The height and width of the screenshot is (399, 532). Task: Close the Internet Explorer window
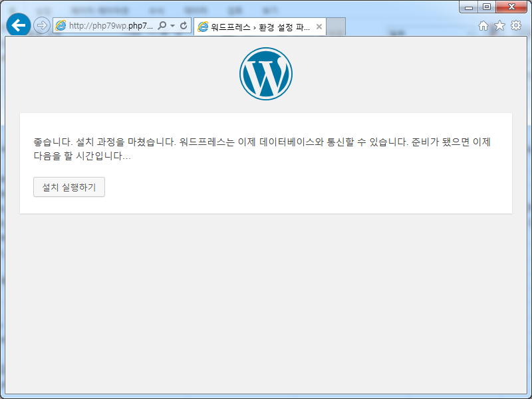pos(511,7)
